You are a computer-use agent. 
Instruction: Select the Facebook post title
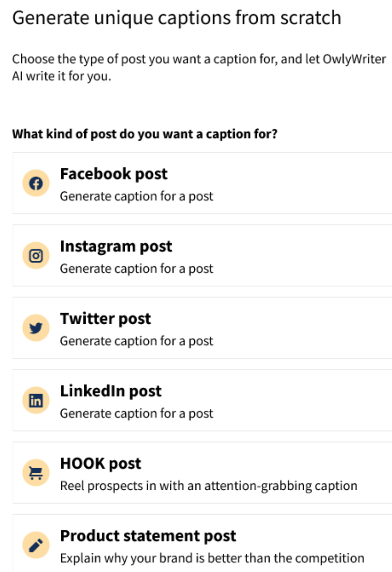pos(113,174)
